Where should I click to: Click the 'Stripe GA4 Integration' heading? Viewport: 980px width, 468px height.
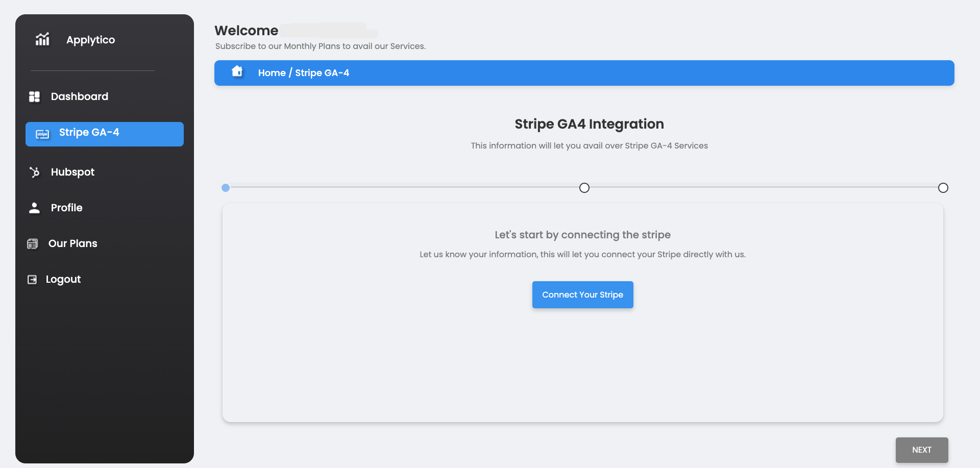click(589, 124)
